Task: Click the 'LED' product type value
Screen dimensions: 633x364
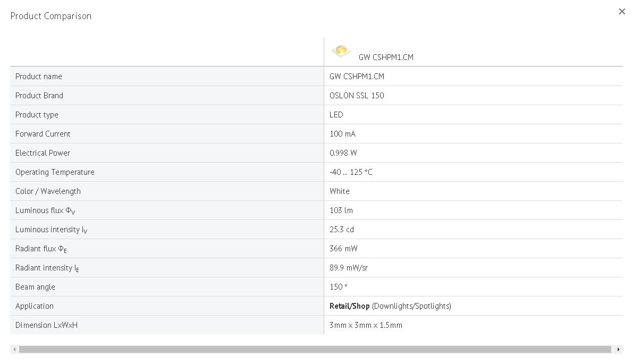Action: pyautogui.click(x=336, y=115)
